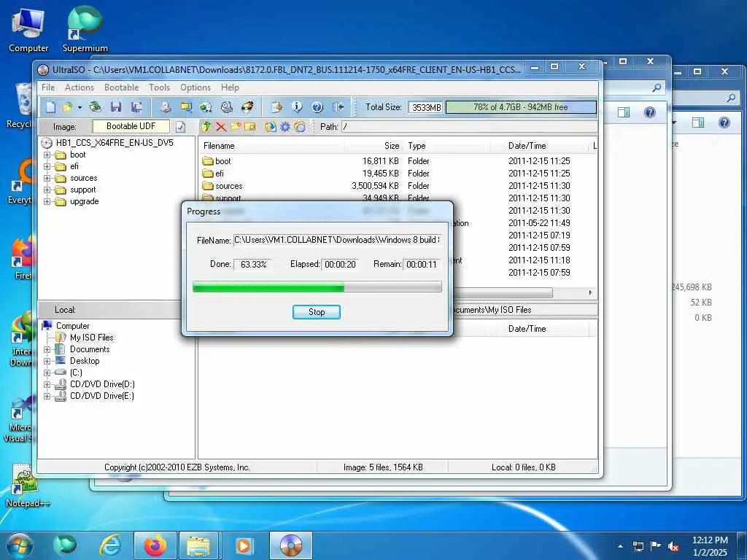
Task: Click the file list horizontal scrollbar arrow
Action: (x=590, y=292)
